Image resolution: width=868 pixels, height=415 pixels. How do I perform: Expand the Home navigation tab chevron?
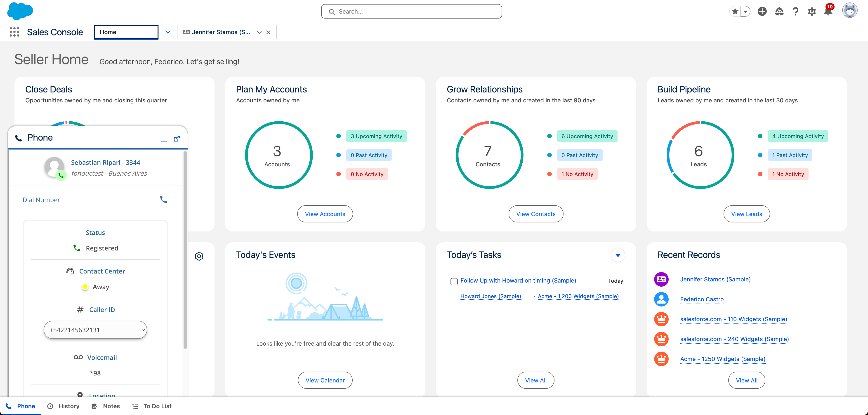pos(168,32)
